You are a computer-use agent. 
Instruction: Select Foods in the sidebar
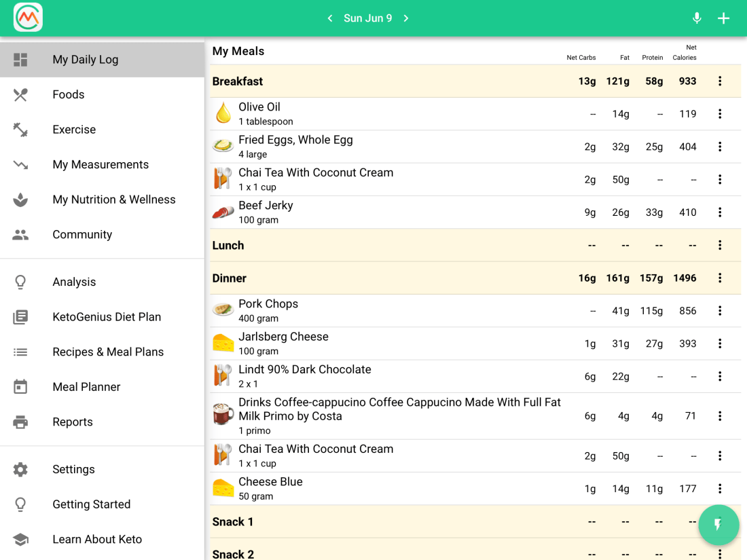[x=69, y=94]
